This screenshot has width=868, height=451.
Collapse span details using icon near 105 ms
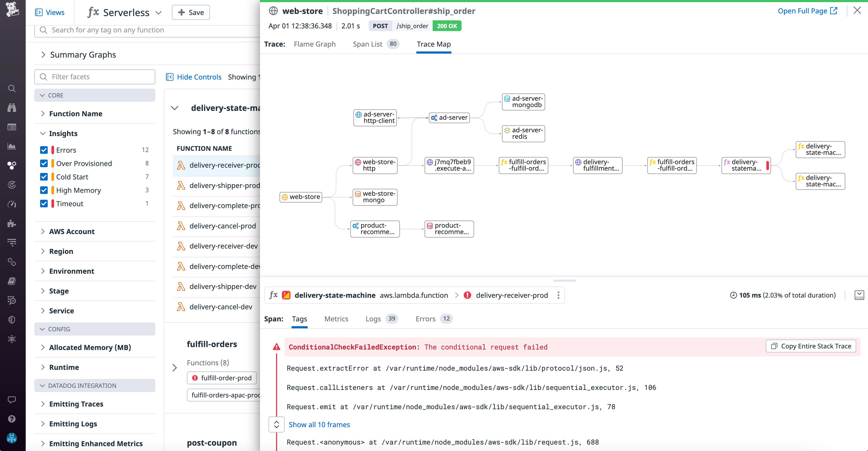tap(860, 295)
